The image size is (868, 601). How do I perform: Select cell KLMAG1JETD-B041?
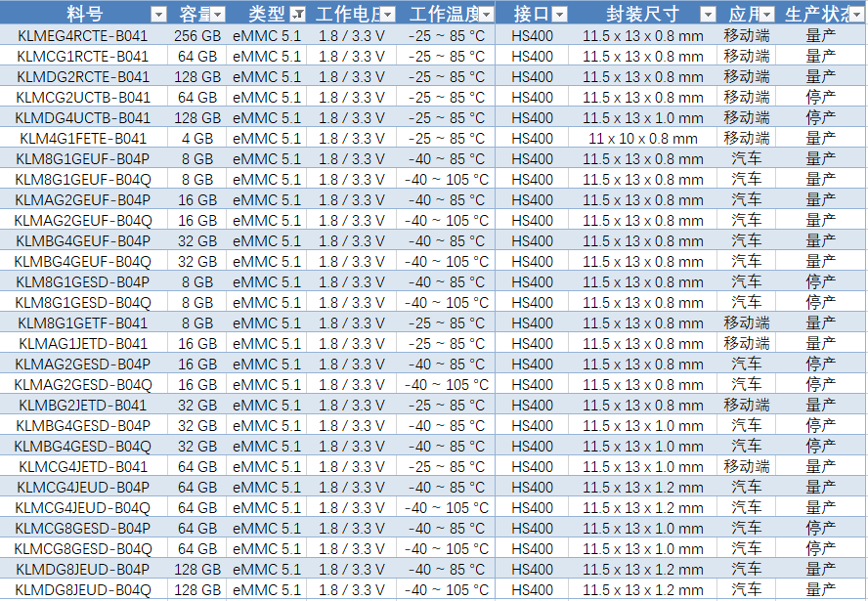[83, 344]
